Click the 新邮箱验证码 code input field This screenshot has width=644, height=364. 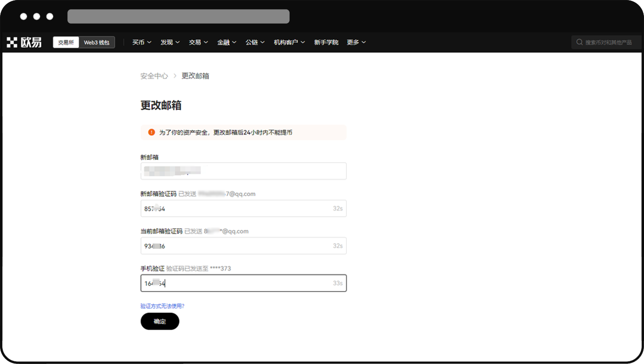point(236,209)
